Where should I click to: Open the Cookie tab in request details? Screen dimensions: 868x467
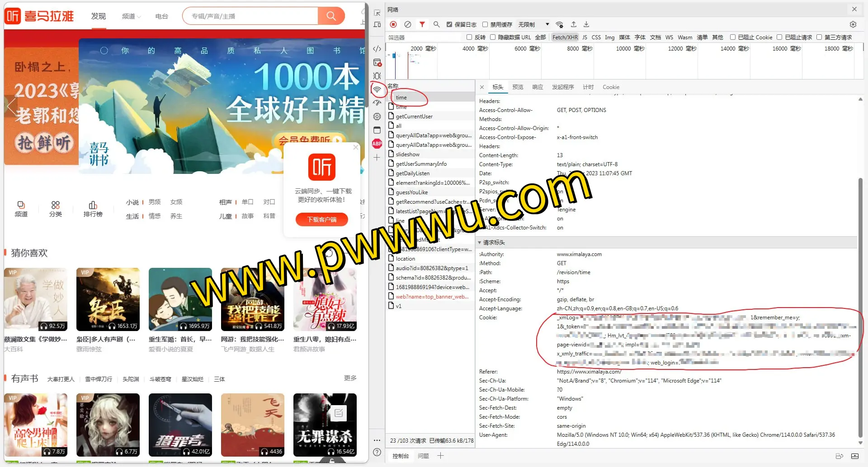pos(611,87)
